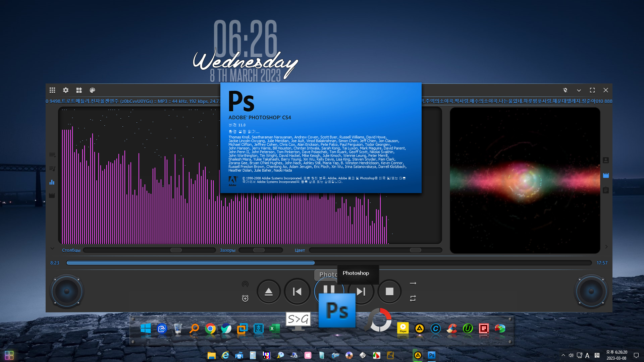The width and height of the screenshot is (644, 362).
Task: Seek in the track progress bar
Action: [329, 263]
